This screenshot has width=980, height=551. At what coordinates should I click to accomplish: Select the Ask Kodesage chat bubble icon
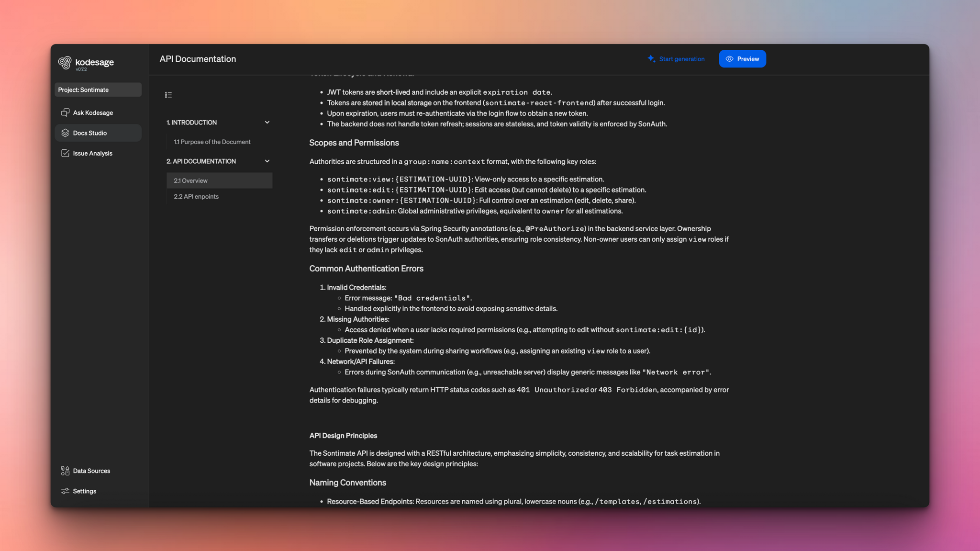65,112
